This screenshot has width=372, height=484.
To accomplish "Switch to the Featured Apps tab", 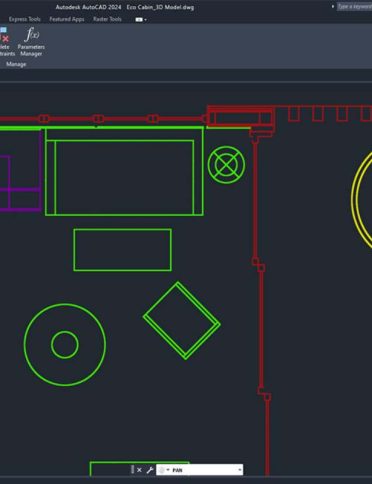I will point(67,19).
